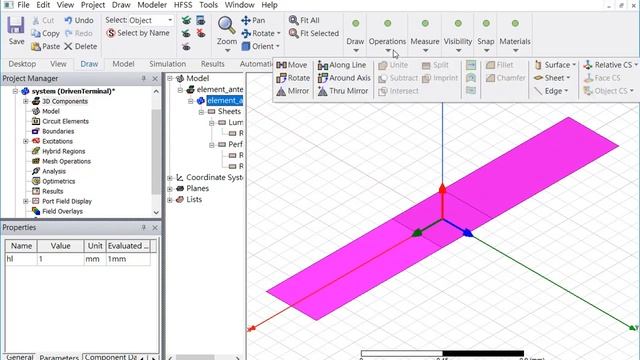Click Project Manager scrollbar down arrow
640x360 pixels.
156,212
